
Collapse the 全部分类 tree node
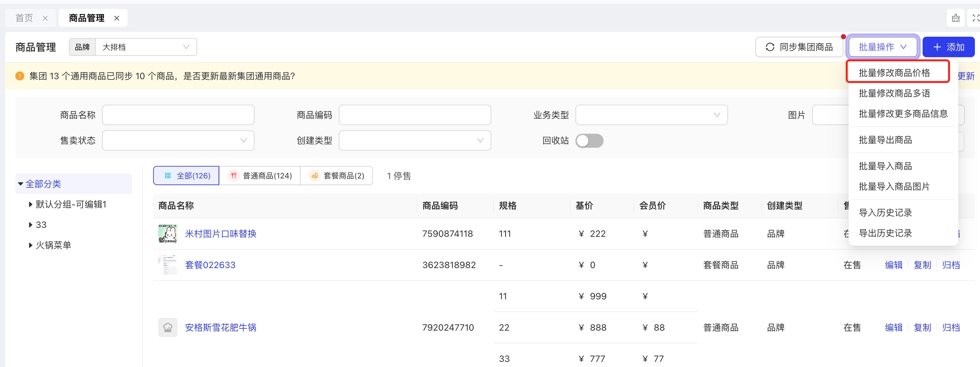pyautogui.click(x=20, y=184)
